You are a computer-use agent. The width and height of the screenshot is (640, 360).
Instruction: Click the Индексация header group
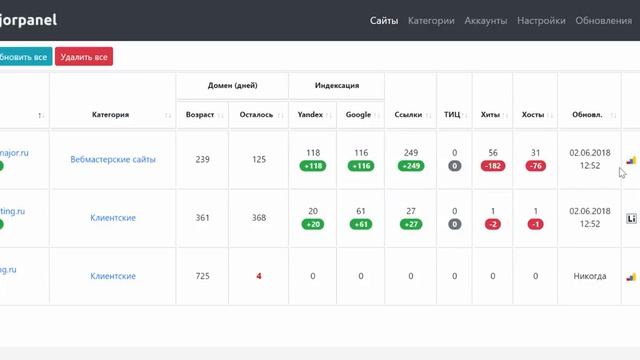point(337,86)
